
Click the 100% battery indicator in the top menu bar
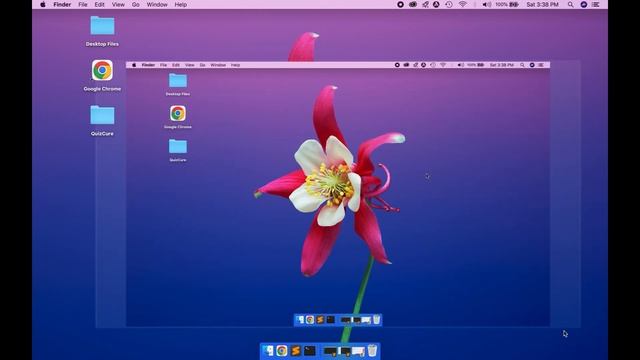pyautogui.click(x=507, y=4)
